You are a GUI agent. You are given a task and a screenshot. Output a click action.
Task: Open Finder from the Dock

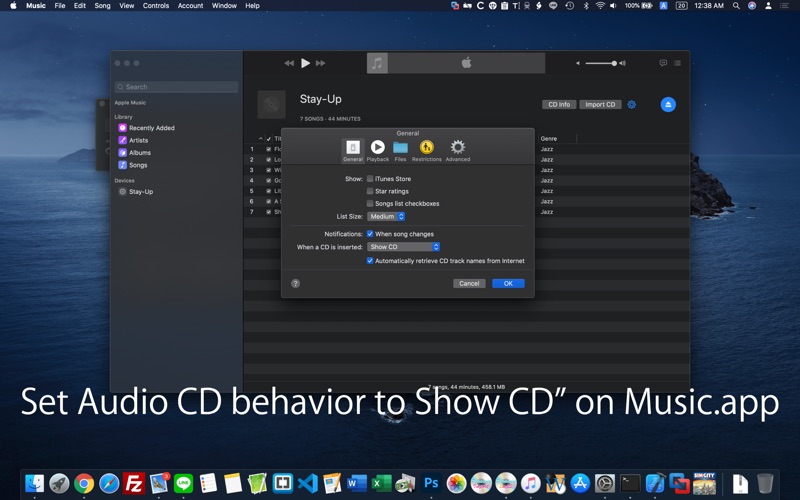(34, 483)
